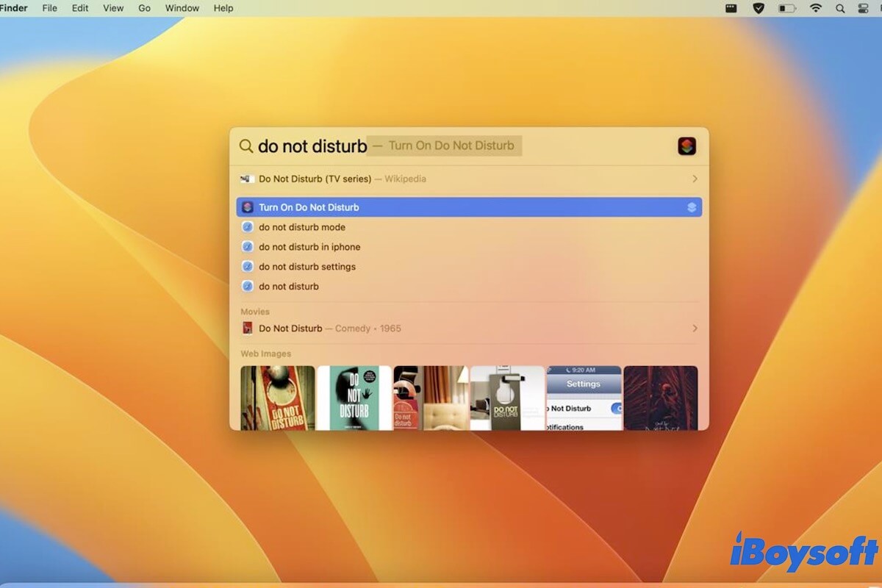Click the Shortcuts icon on the Turn On Do Not Disturb row
The height and width of the screenshot is (588, 882).
[248, 207]
